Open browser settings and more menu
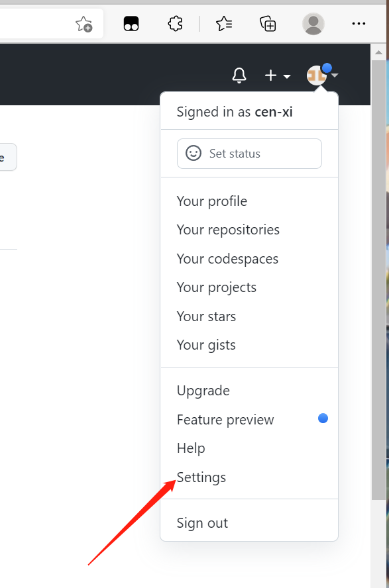 [359, 24]
